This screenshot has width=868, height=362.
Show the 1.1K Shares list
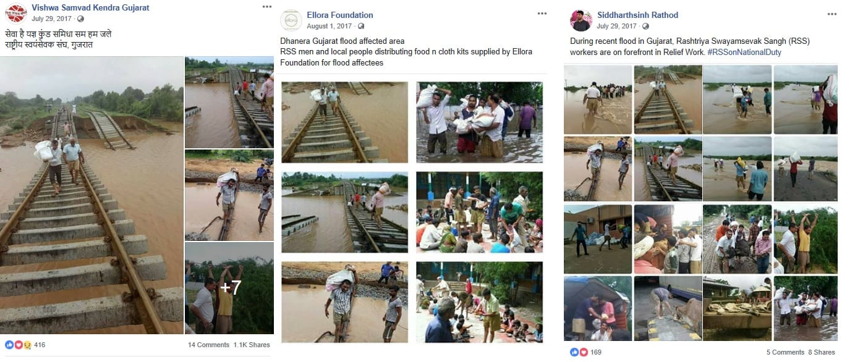[x=252, y=345]
